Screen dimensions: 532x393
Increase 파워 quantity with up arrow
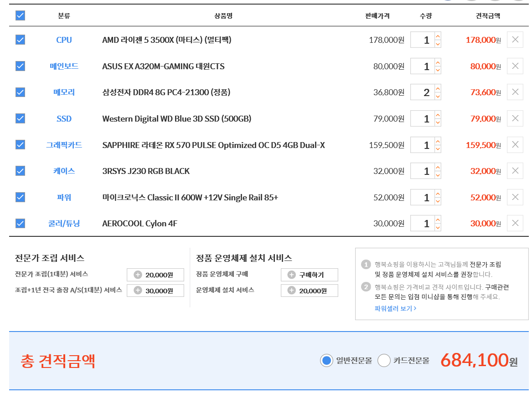coord(438,194)
